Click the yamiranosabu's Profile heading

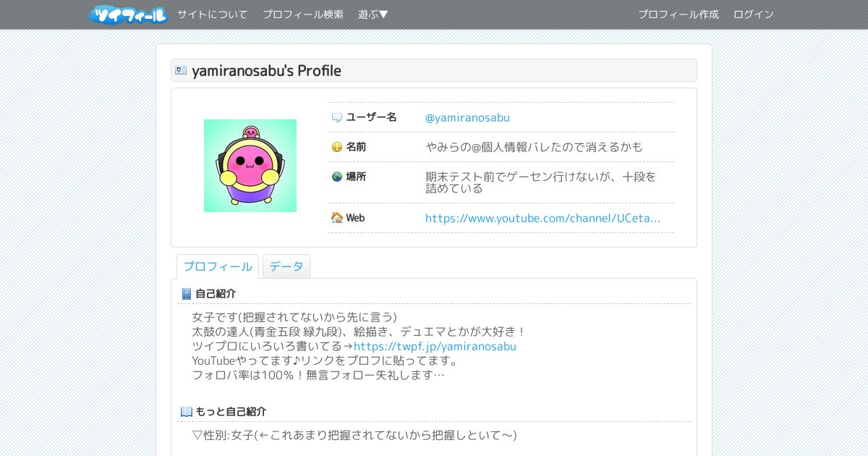266,71
